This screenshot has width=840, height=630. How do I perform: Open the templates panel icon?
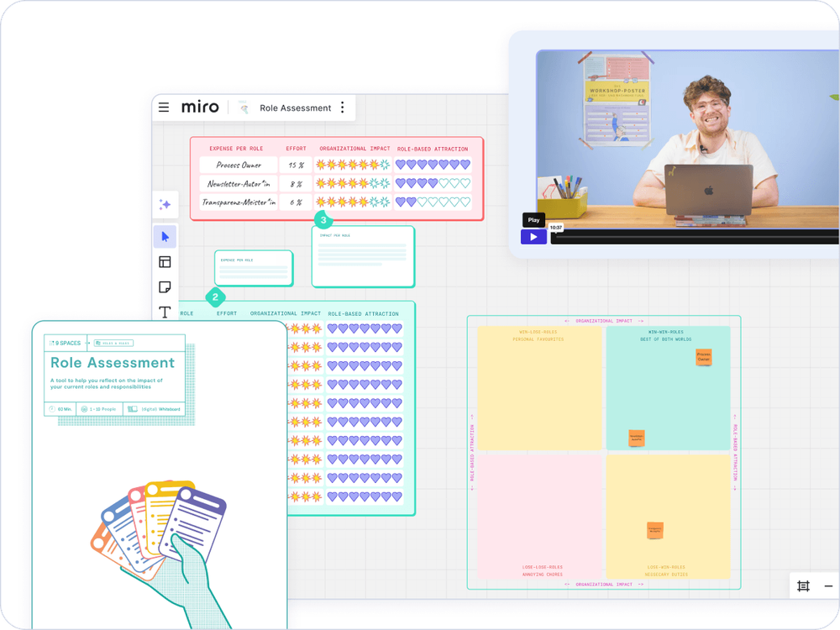tap(165, 262)
